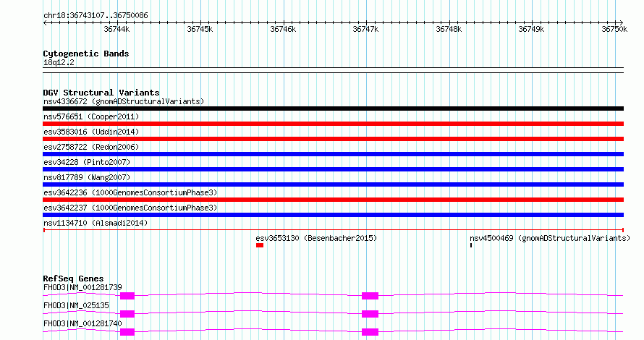Select the red nsv576651 Cooper2011 bar
The width and height of the screenshot is (644, 340).
pyautogui.click(x=333, y=124)
